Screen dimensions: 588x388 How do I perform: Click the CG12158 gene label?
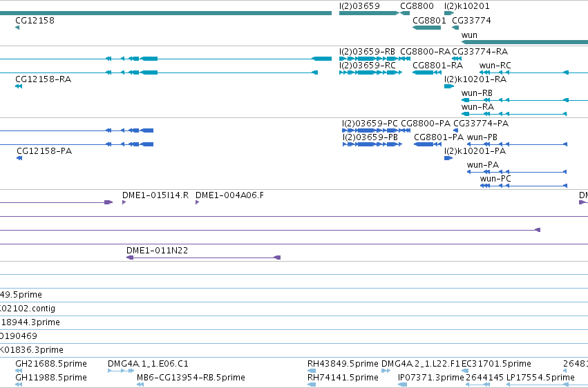click(35, 20)
